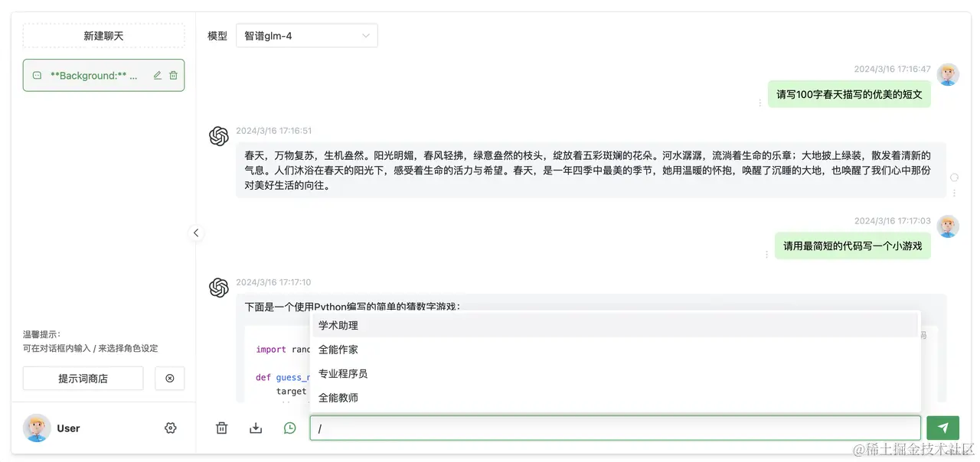
Task: Open settings with the gear icon
Action: (171, 428)
